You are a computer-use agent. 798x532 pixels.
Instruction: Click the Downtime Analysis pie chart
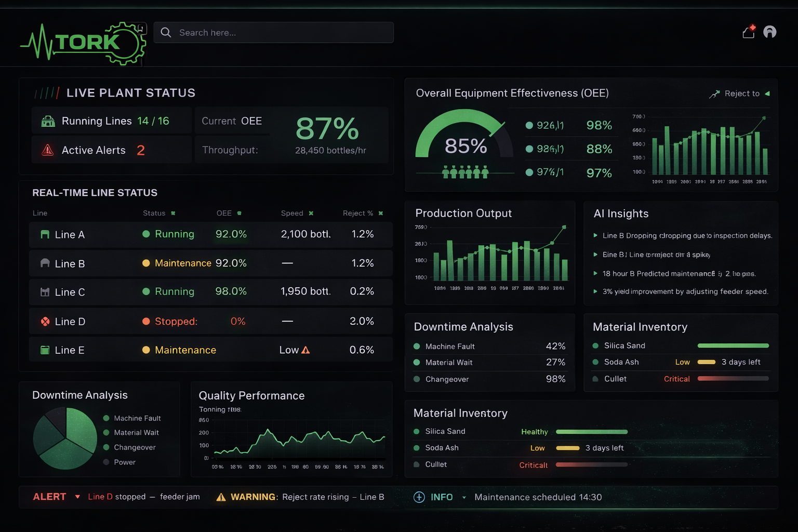click(65, 438)
